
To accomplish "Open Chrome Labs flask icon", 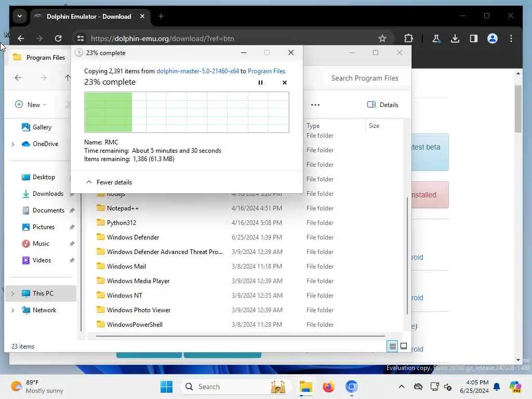I will point(436,38).
